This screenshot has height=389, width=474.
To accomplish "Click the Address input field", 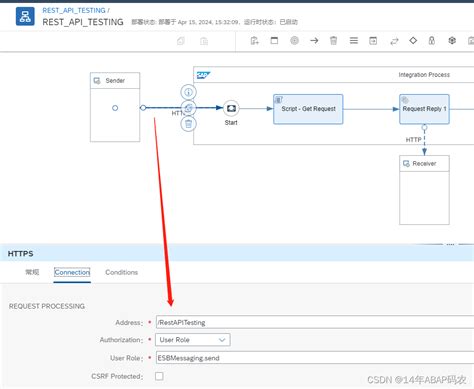I will [315, 322].
